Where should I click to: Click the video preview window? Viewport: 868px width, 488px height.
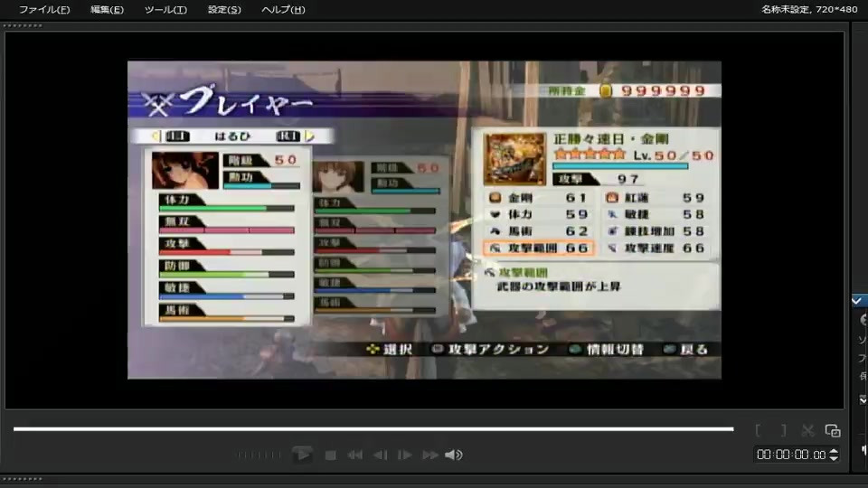coord(425,221)
